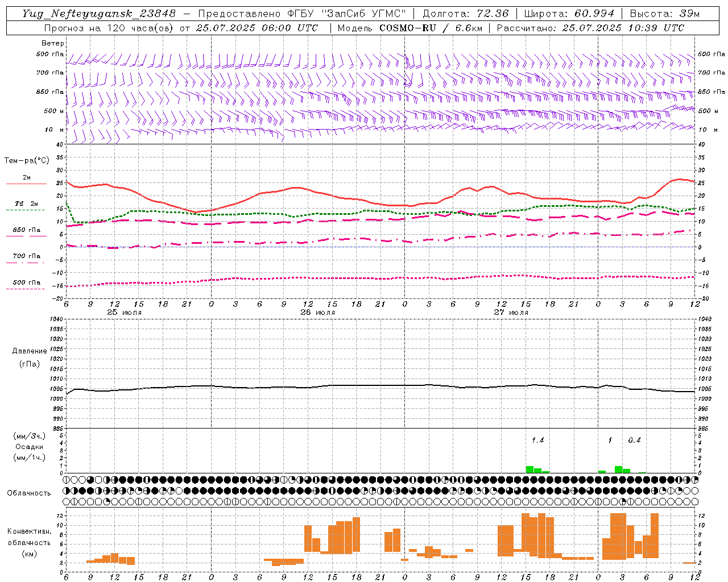This screenshot has width=728, height=582.
Task: Click the '850 гПа' temperature legend label
Action: click(26, 230)
